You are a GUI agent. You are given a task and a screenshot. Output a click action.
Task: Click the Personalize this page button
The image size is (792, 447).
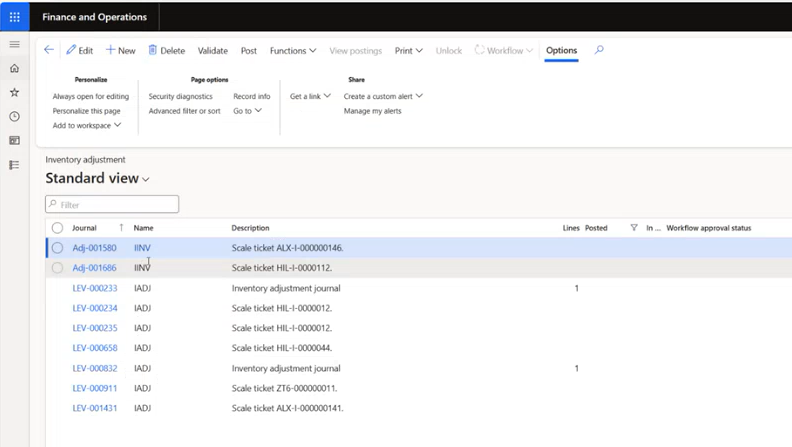(x=86, y=111)
